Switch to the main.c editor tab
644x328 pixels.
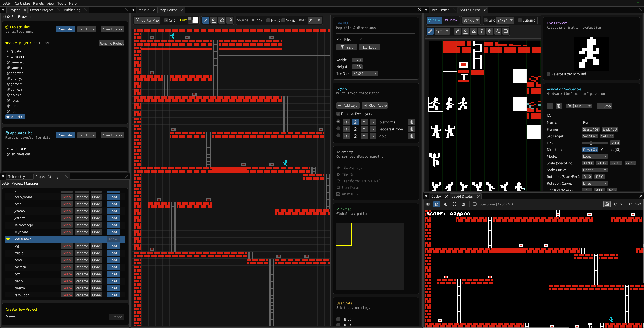[144, 10]
